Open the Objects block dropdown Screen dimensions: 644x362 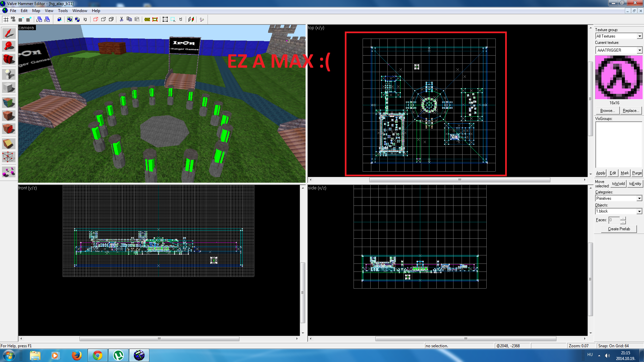[x=639, y=212]
